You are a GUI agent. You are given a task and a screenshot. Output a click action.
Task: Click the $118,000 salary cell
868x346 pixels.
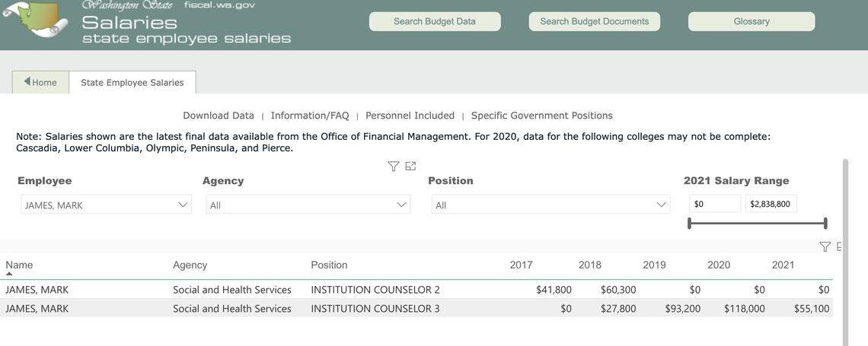745,309
